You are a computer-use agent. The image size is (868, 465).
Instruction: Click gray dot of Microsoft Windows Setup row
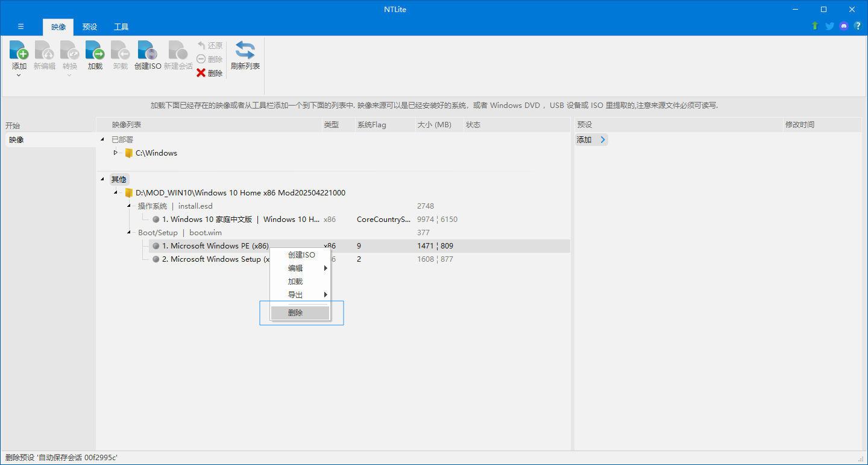(156, 259)
